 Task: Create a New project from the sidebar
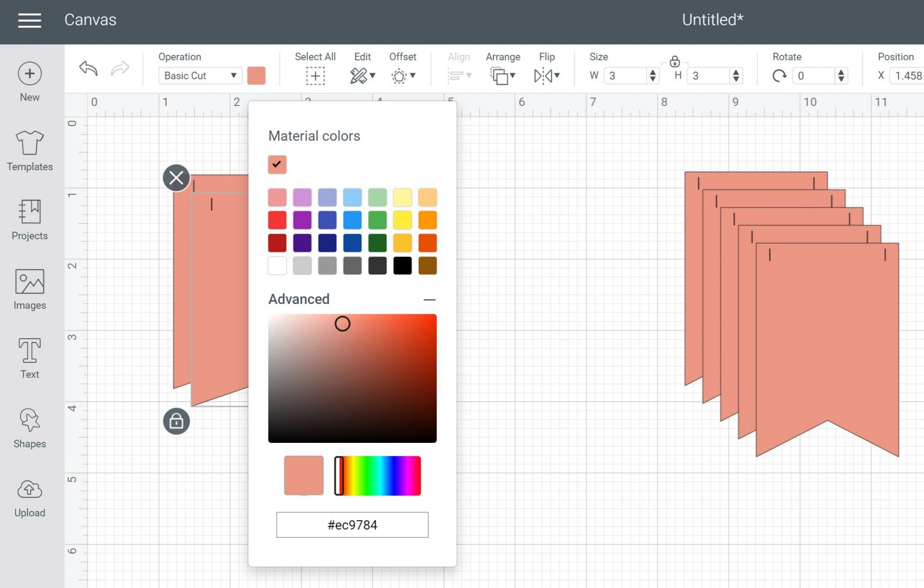coord(29,81)
